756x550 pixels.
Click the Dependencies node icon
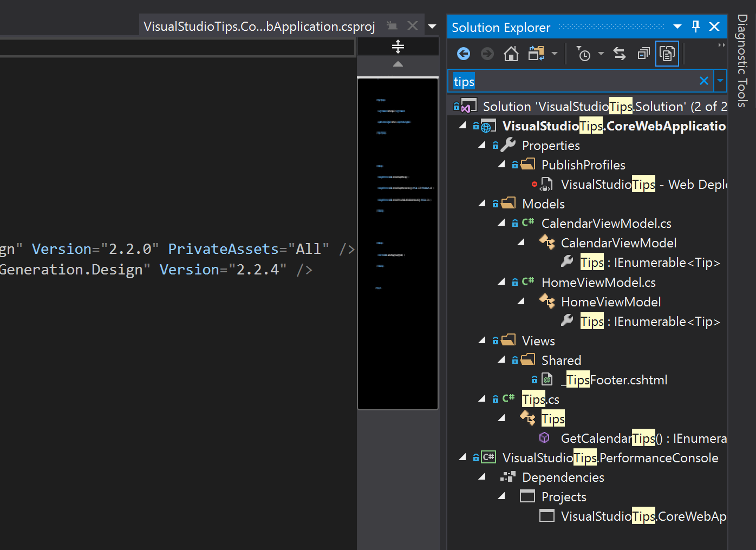(508, 476)
